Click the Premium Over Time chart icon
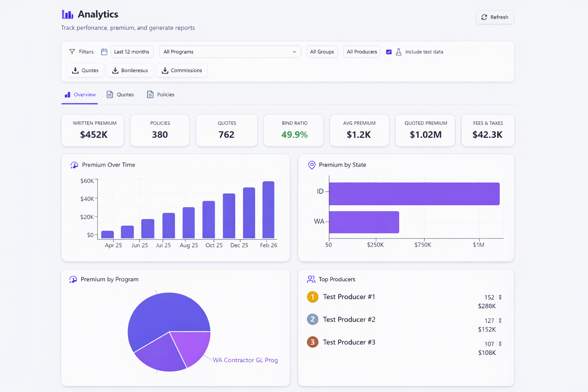This screenshot has width=588, height=392. point(74,165)
